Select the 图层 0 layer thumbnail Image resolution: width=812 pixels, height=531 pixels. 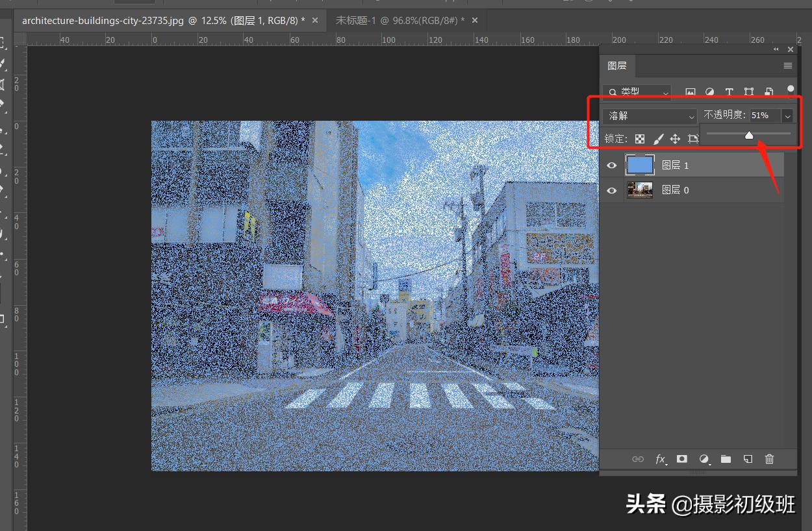(640, 190)
